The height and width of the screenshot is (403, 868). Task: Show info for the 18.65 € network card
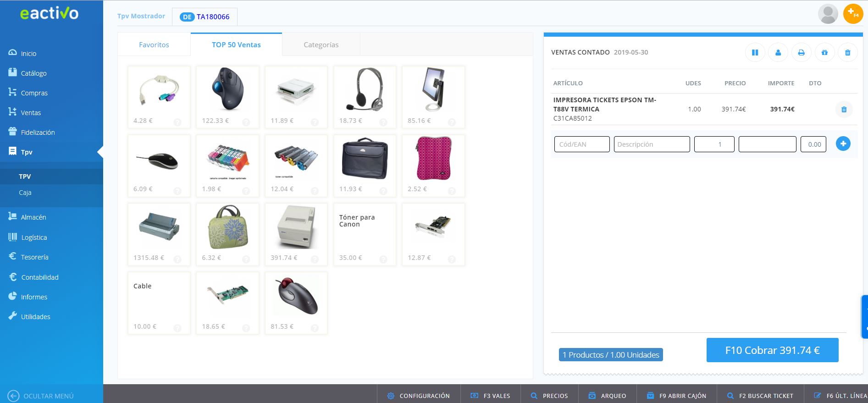(x=246, y=328)
